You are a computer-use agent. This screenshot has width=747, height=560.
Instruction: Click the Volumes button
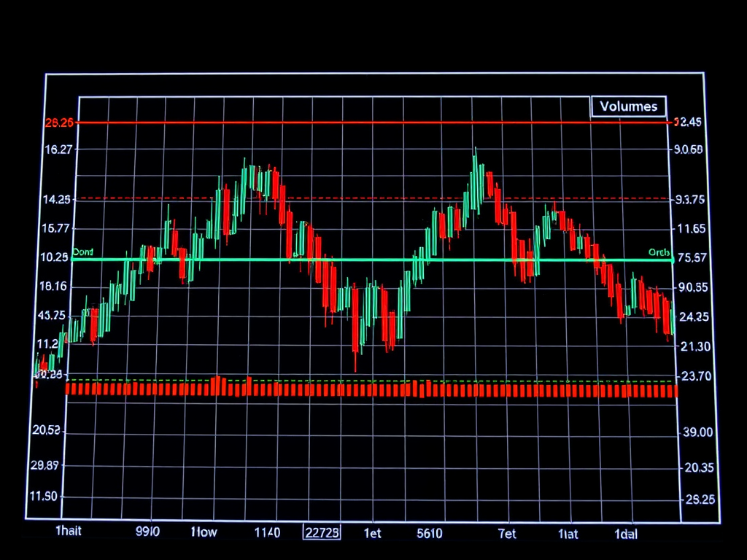click(x=629, y=106)
